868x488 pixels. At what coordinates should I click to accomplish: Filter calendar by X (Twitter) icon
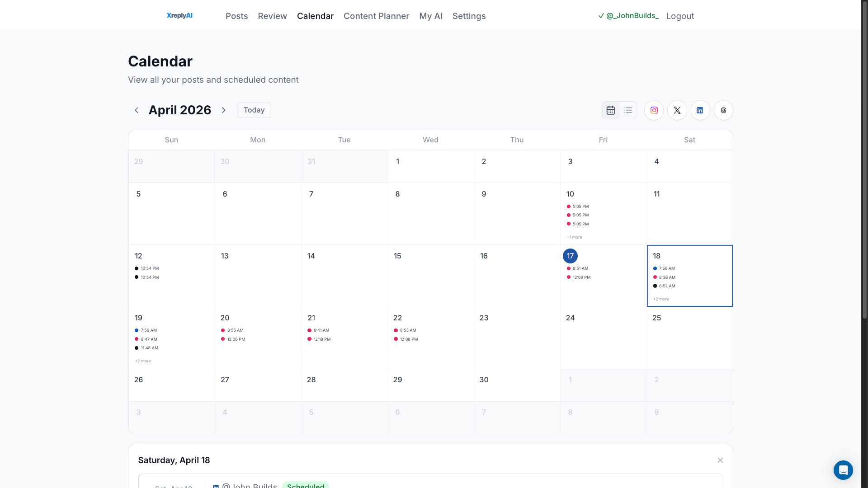(677, 110)
